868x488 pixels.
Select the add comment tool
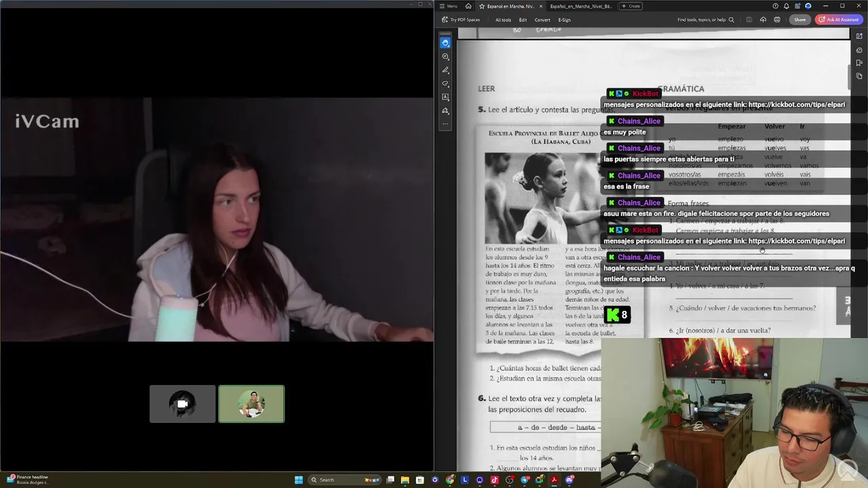click(x=446, y=56)
